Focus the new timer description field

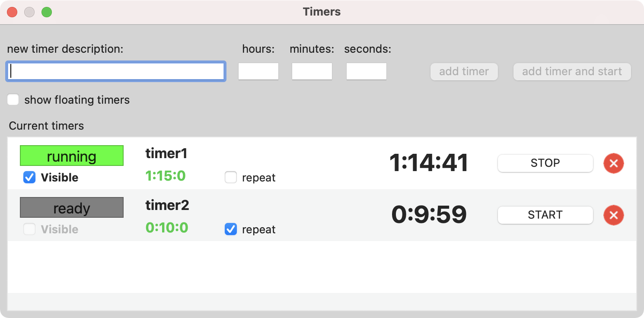click(x=115, y=71)
